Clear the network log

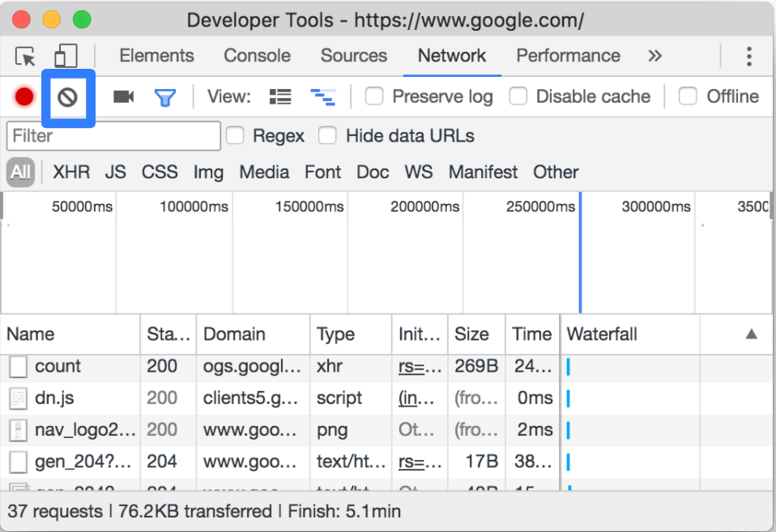coord(68,97)
